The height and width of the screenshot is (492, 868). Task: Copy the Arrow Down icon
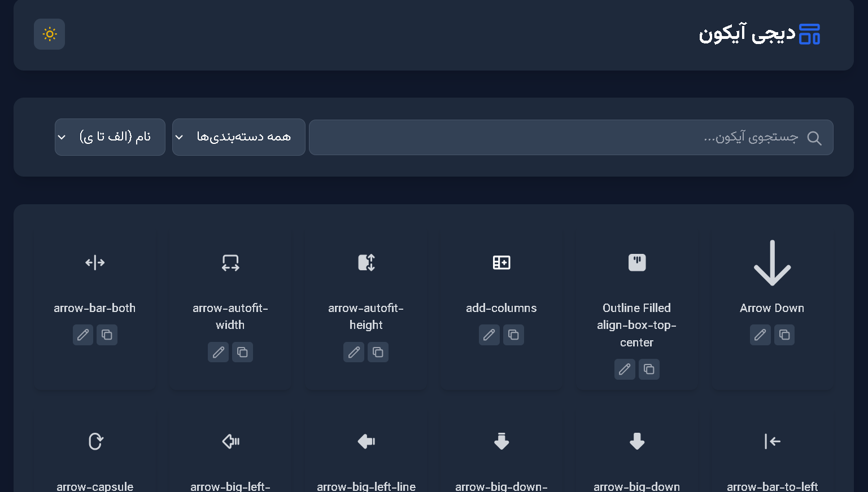pyautogui.click(x=784, y=335)
